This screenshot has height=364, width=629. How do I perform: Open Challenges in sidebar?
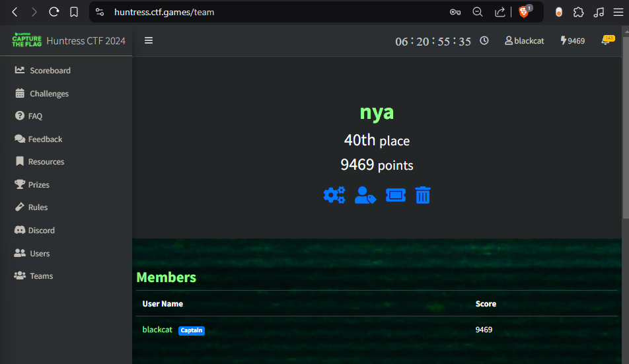42,93
